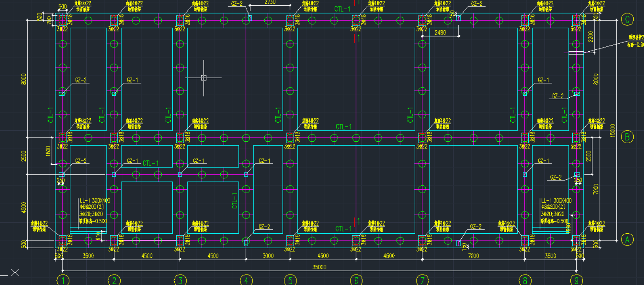Pick the 250 dimension near axis 1
This screenshot has width=644, height=285.
coord(61,180)
